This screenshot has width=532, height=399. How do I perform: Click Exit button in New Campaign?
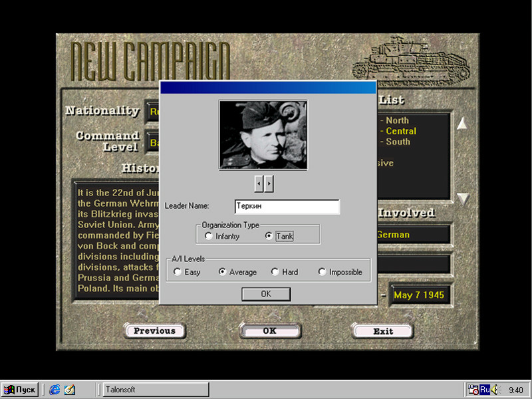pos(383,331)
